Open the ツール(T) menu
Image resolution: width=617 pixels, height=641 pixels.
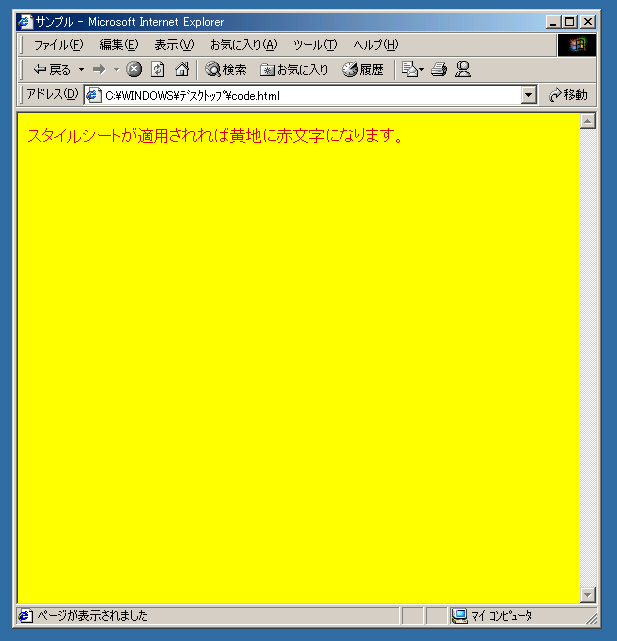315,45
